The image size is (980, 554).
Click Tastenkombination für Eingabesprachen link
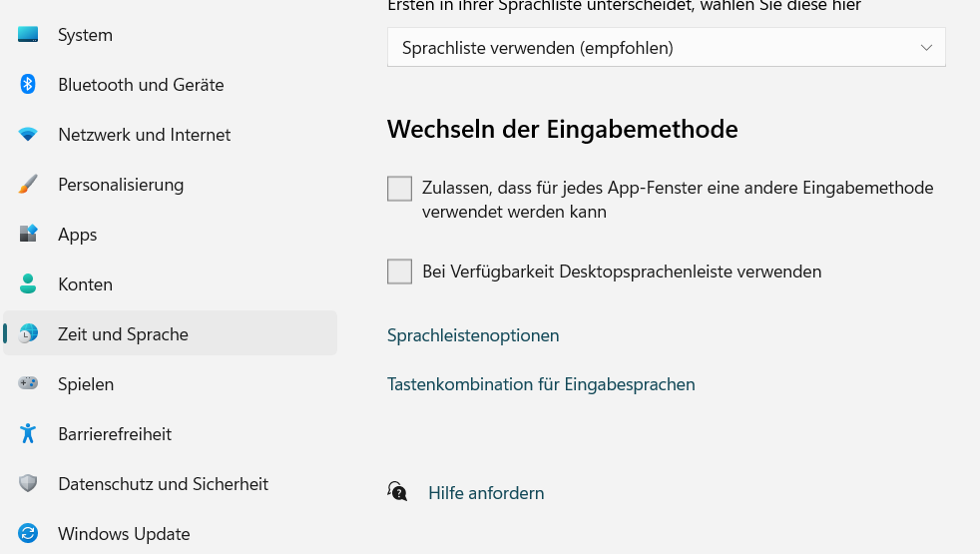(541, 384)
